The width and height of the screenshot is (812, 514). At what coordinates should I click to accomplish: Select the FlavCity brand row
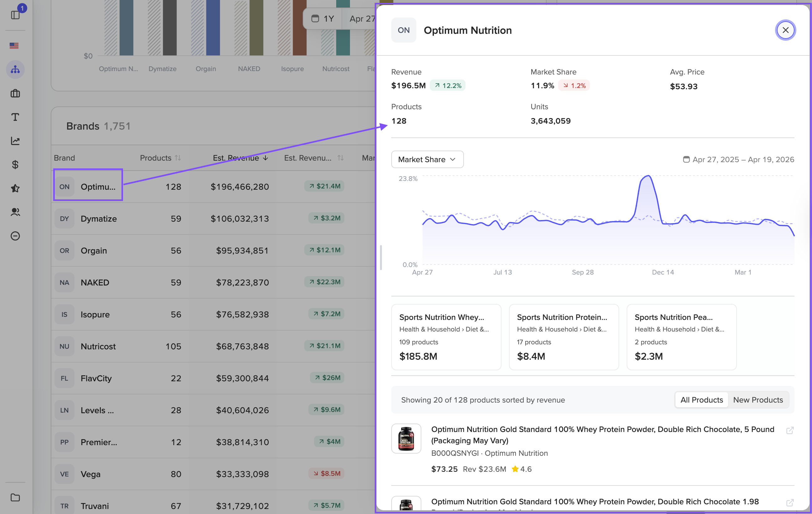(213, 378)
